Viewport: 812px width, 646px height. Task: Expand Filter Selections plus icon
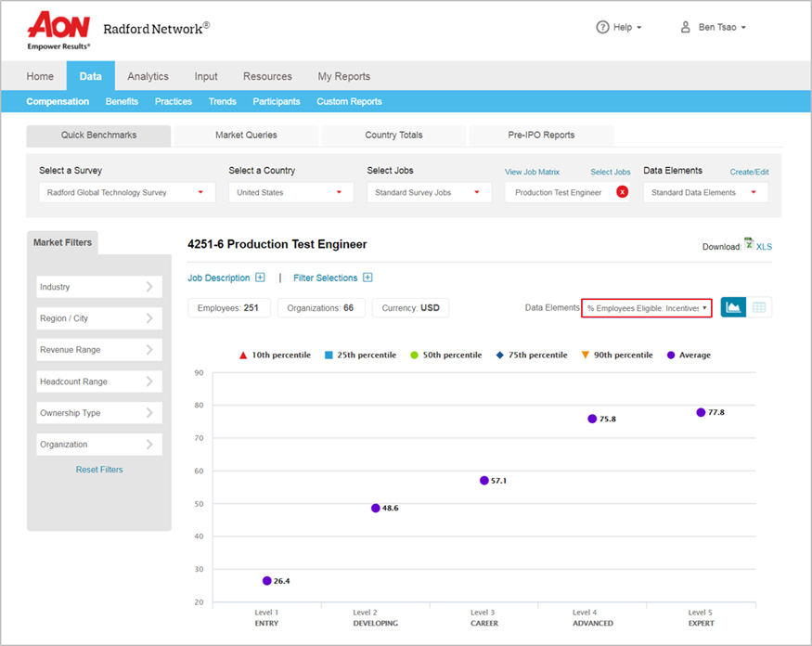click(367, 278)
